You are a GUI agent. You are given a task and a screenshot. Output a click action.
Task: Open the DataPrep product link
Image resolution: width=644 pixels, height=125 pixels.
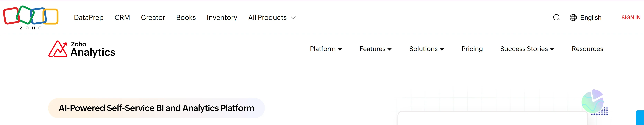(x=89, y=18)
